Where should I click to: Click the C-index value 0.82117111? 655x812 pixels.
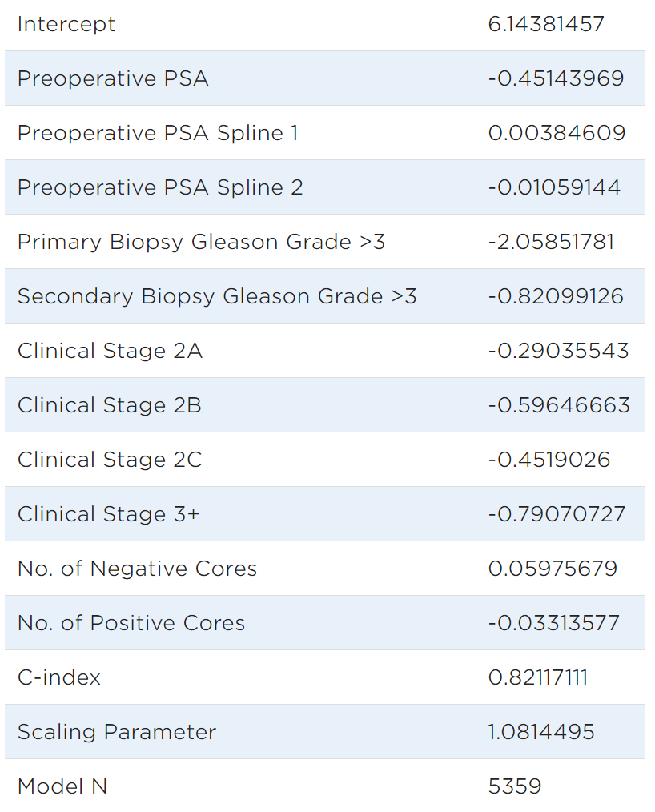click(x=538, y=677)
